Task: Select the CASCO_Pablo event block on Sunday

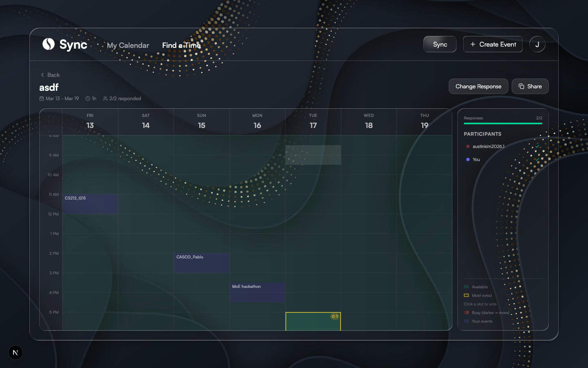Action: 201,263
